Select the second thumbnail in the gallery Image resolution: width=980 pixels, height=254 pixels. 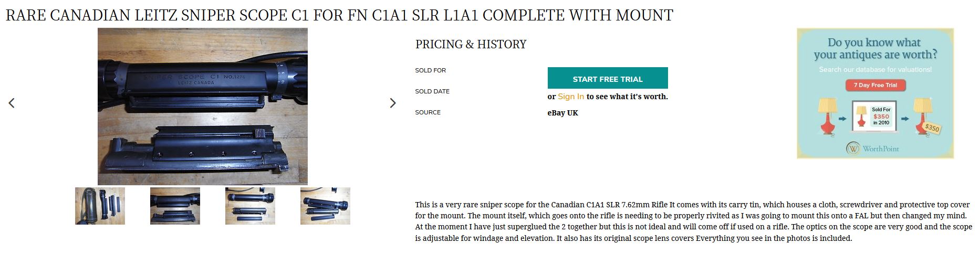175,206
